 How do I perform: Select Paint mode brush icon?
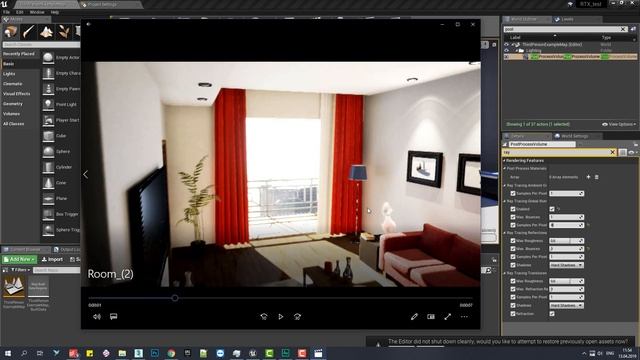click(x=29, y=32)
